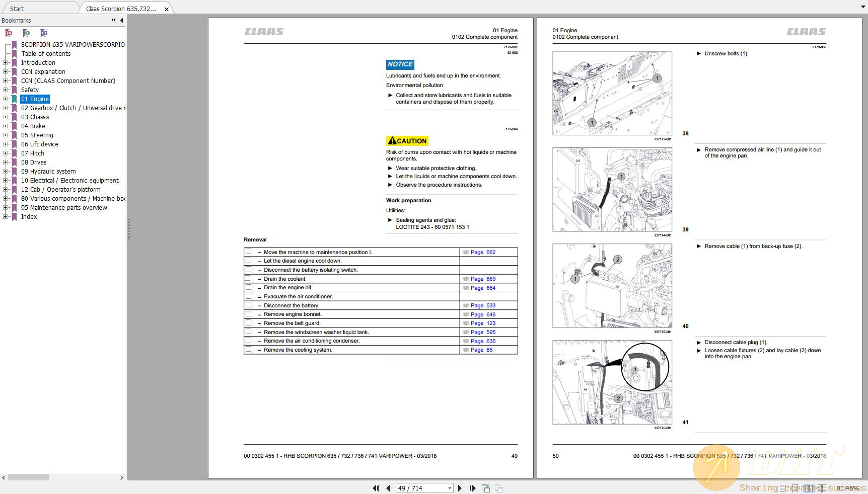Image resolution: width=868 pixels, height=494 pixels.
Task: Expand the CCN explanation bookmark node
Action: [5, 72]
